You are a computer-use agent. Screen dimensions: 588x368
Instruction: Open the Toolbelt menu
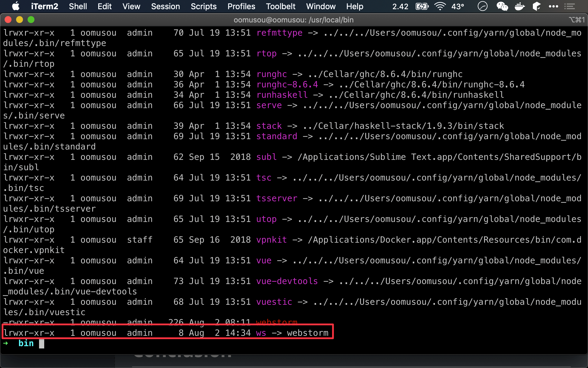click(x=281, y=6)
